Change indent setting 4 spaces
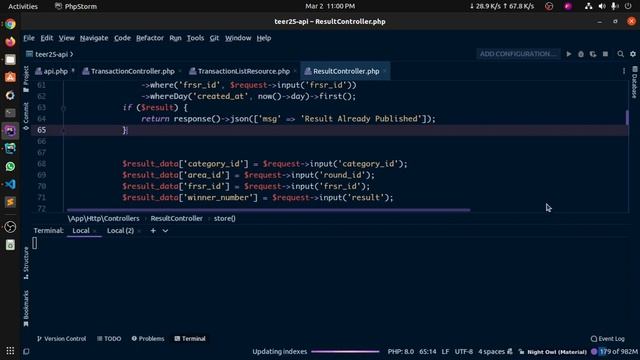This screenshot has width=640, height=360. pos(491,351)
